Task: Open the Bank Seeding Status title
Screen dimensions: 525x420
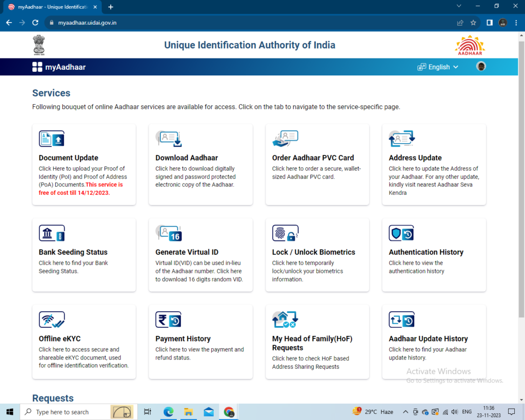Action: [x=73, y=252]
